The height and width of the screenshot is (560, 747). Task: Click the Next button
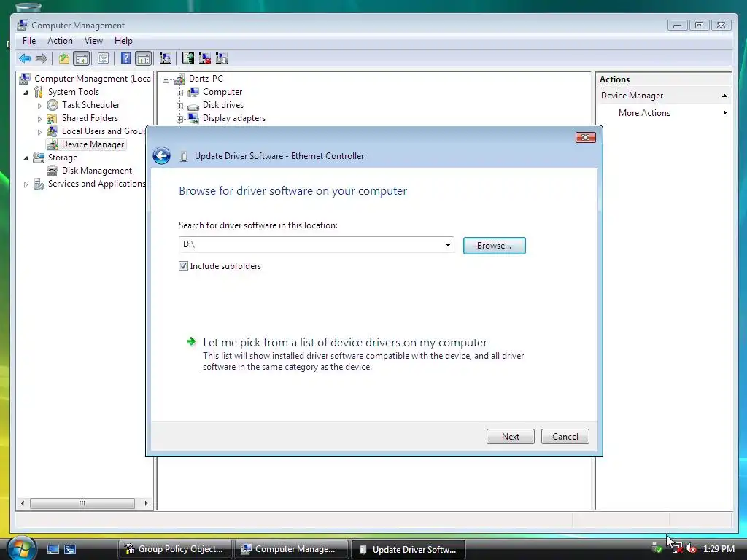[510, 437]
